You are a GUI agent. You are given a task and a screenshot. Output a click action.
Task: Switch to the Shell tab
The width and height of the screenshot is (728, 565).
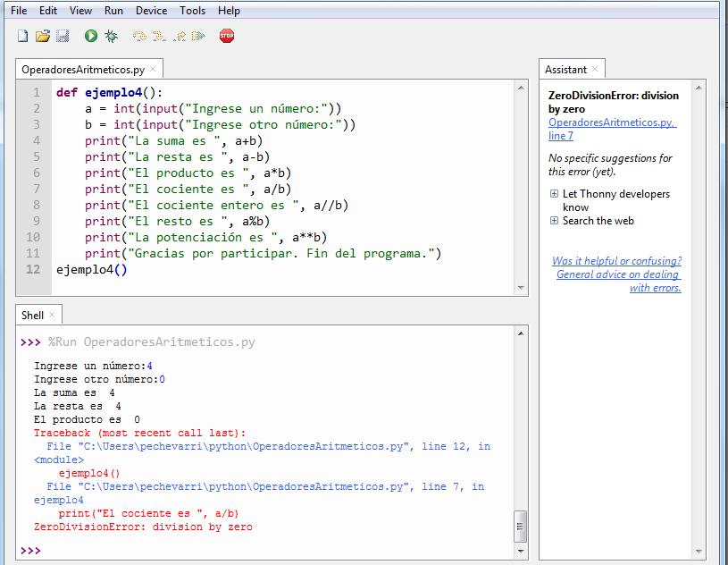[34, 315]
